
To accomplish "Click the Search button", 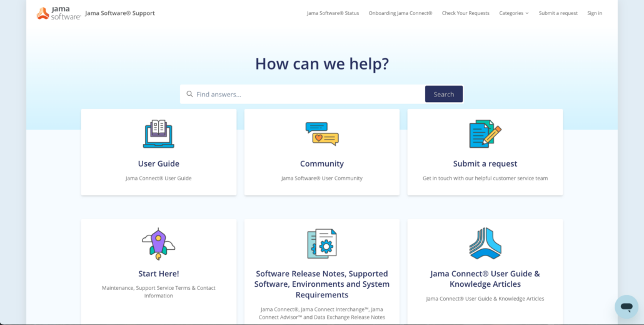I will coord(444,94).
